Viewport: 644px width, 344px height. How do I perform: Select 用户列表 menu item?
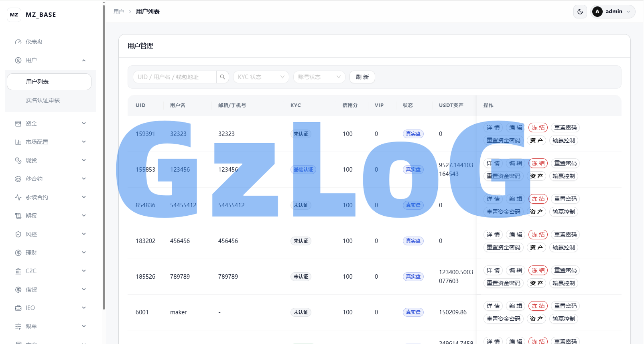point(49,82)
